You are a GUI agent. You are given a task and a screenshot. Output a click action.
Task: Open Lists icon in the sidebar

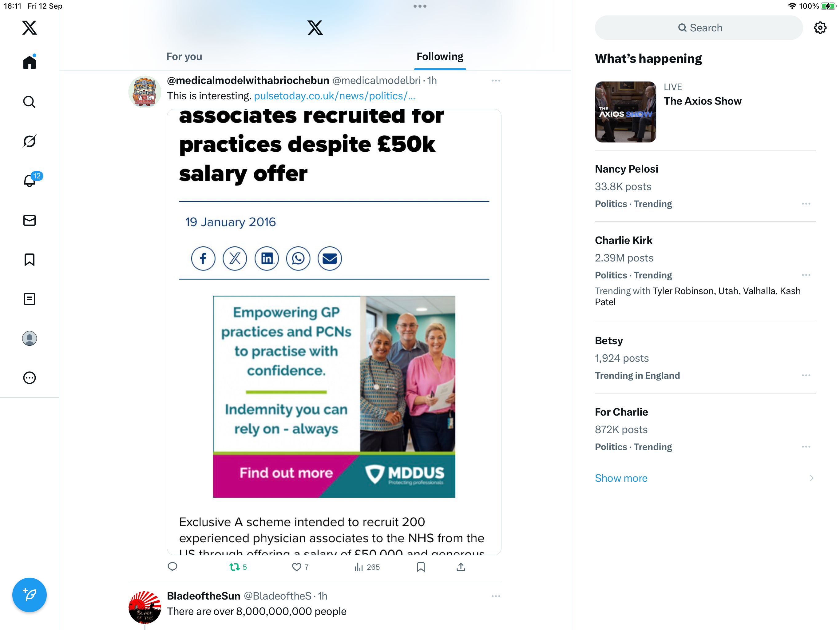click(x=29, y=299)
